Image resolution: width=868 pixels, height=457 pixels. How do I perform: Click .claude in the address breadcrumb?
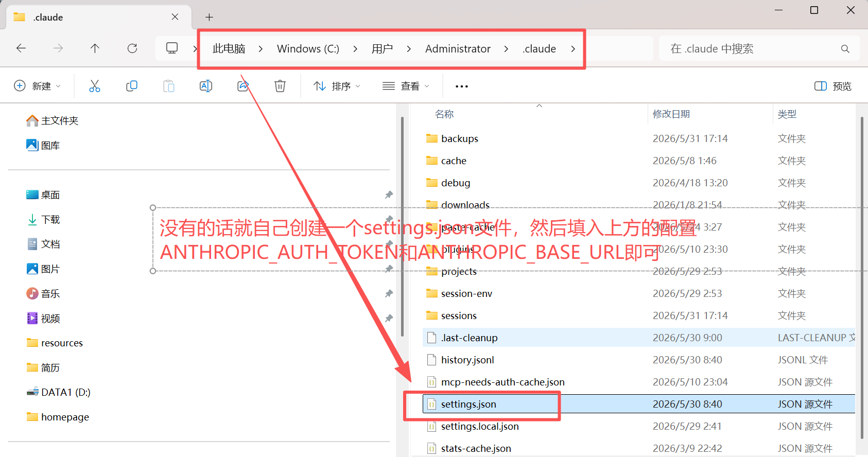tap(539, 49)
